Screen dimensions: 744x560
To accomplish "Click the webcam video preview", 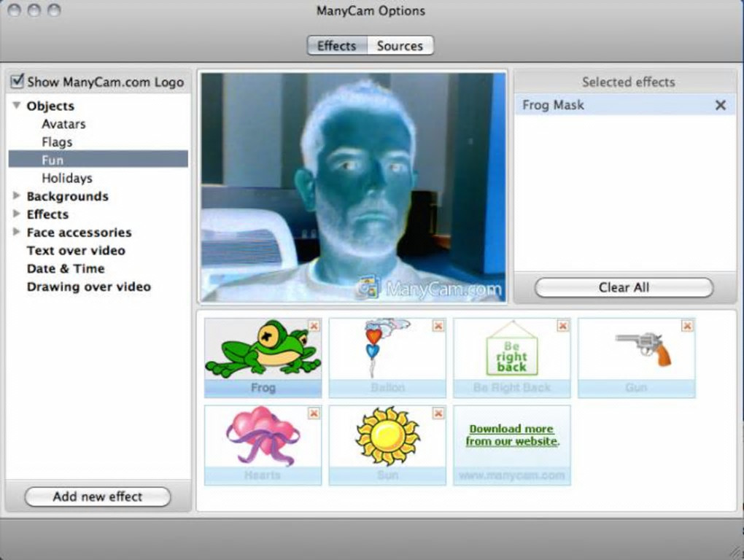I will coord(353,187).
